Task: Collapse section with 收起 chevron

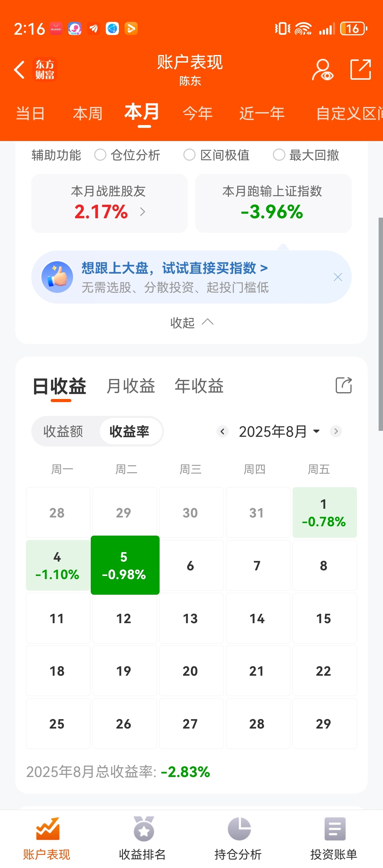Action: coord(191,322)
